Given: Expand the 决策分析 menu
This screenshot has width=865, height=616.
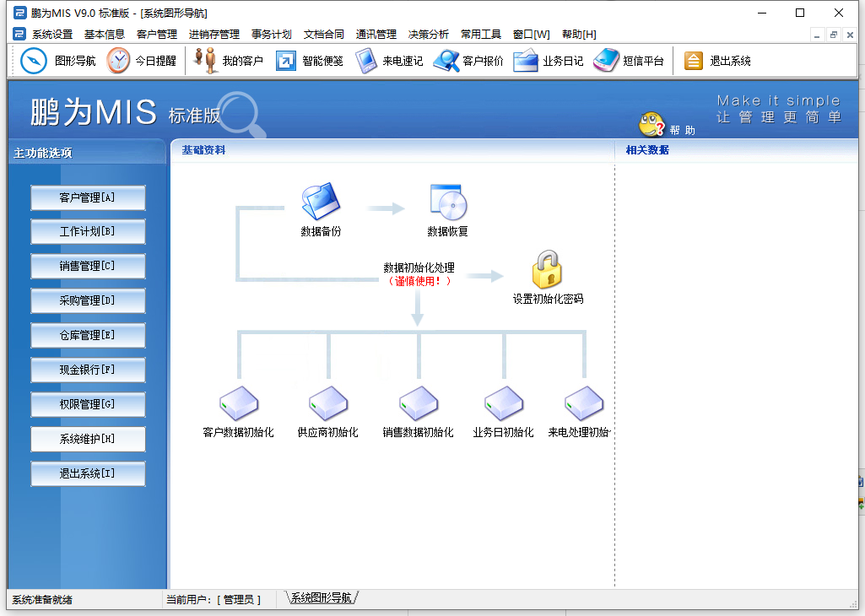Looking at the screenshot, I should click(x=429, y=35).
